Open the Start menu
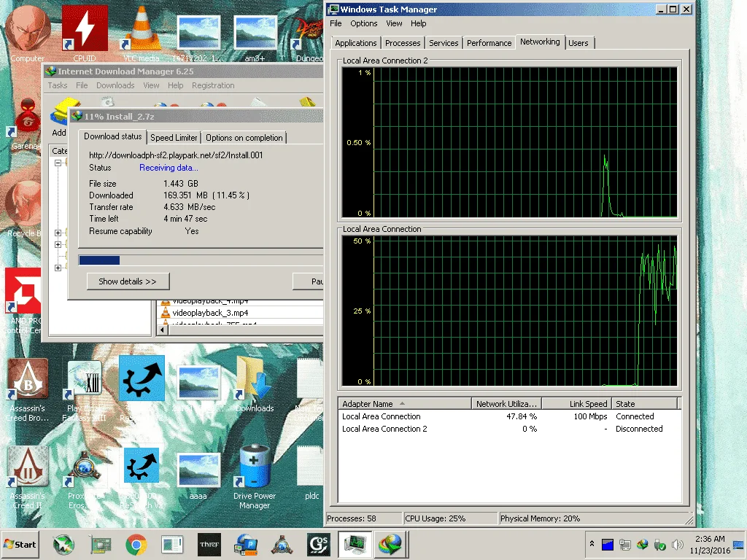Image resolution: width=747 pixels, height=560 pixels. tap(20, 544)
